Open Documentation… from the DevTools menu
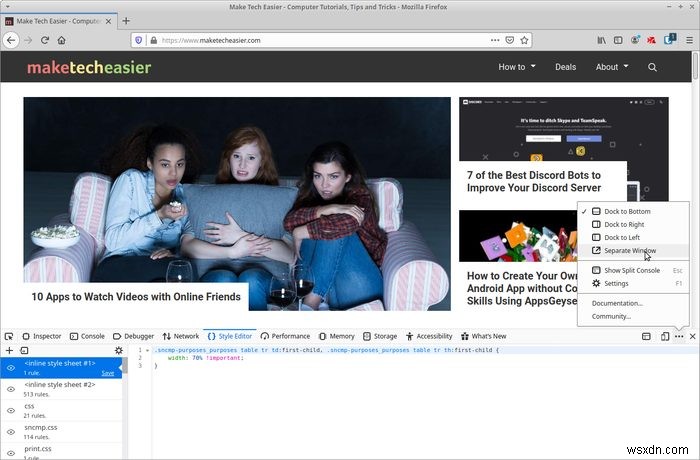Image resolution: width=700 pixels, height=460 pixels. tap(633, 303)
